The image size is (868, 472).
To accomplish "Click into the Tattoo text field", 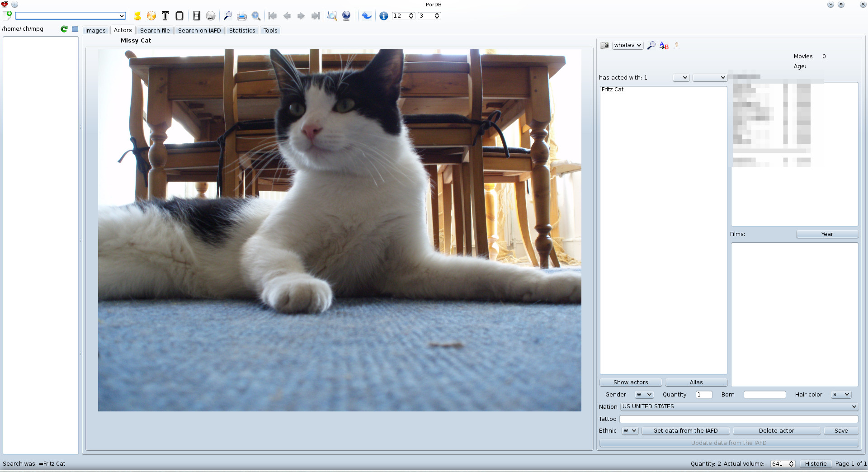I will point(738,419).
